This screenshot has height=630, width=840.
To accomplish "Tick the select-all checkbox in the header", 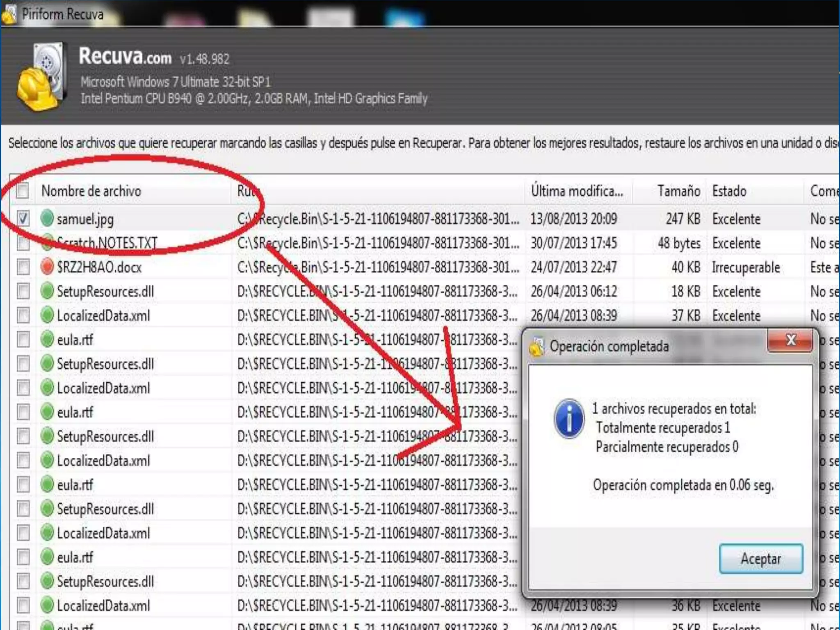I will (x=23, y=191).
